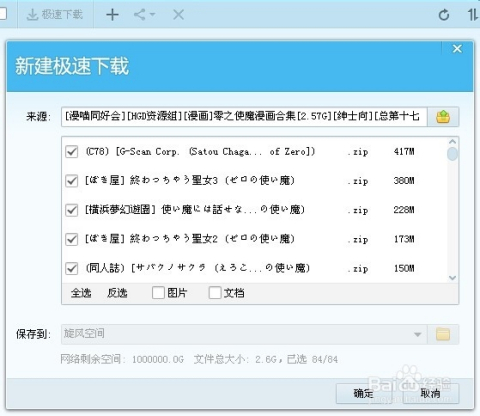This screenshot has width=480, height=416.
Task: Click the refresh icon in the toolbar
Action: click(444, 15)
